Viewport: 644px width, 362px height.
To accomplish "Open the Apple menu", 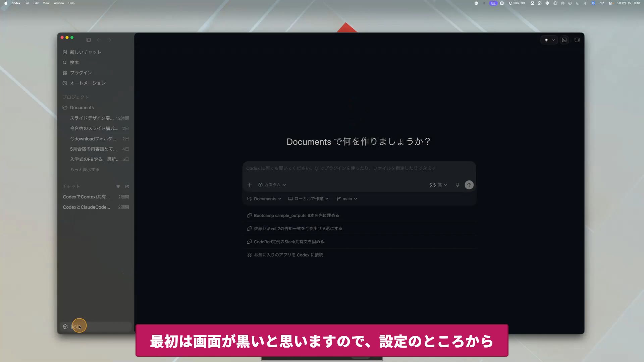I will coord(6,3).
